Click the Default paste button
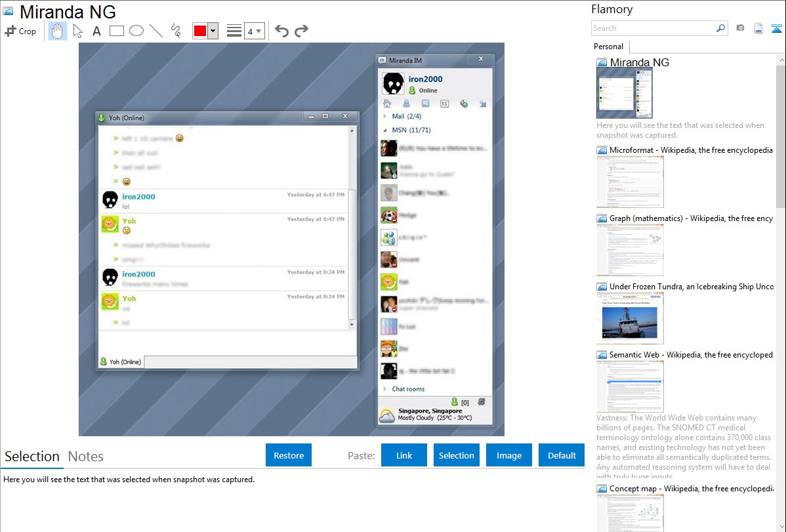The height and width of the screenshot is (532, 786). click(x=562, y=455)
